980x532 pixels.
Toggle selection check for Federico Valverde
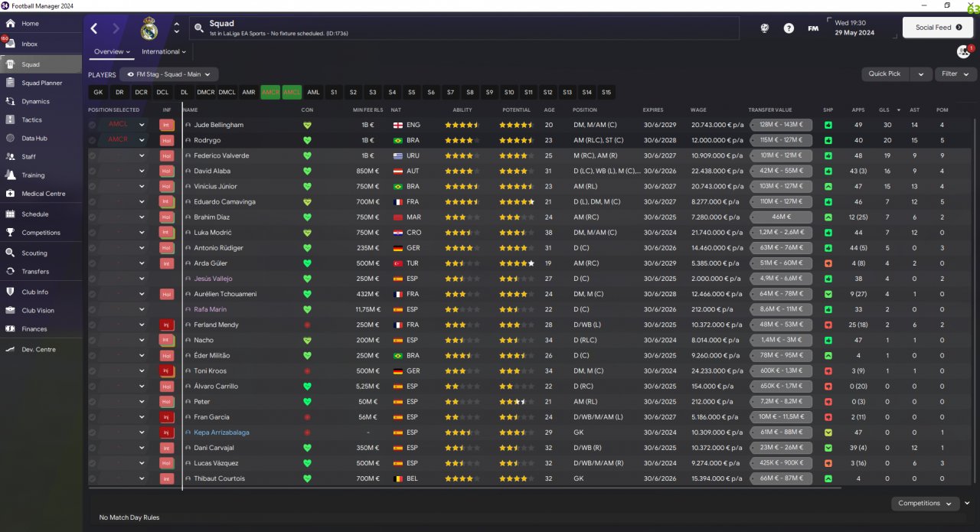[x=93, y=155]
